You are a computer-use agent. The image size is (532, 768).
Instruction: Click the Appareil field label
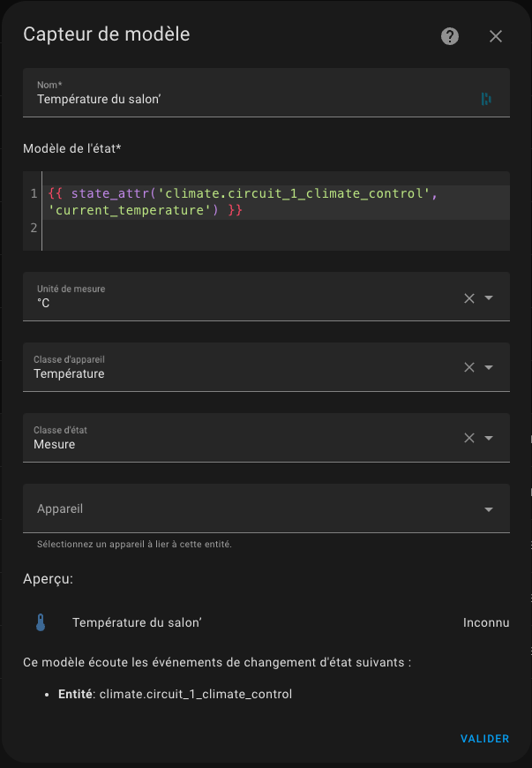tap(60, 508)
